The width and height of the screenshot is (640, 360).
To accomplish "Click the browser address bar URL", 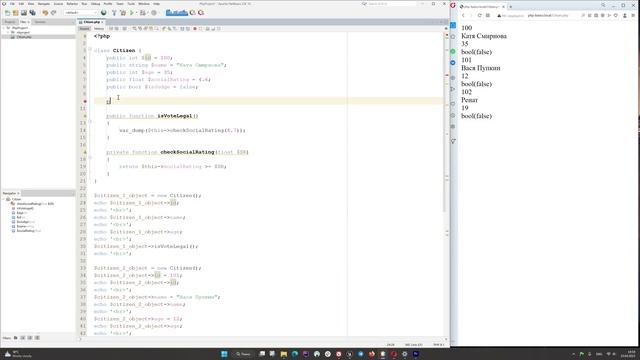I will coord(548,16).
